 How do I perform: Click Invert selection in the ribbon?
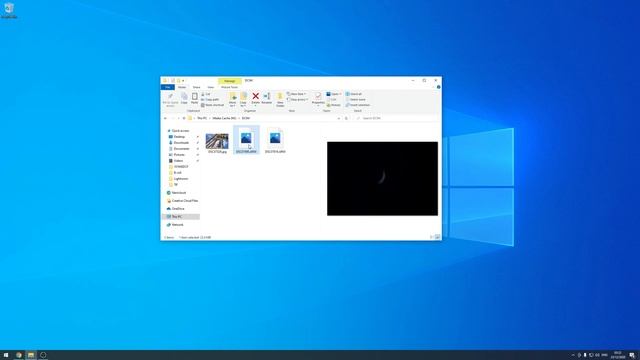click(358, 105)
